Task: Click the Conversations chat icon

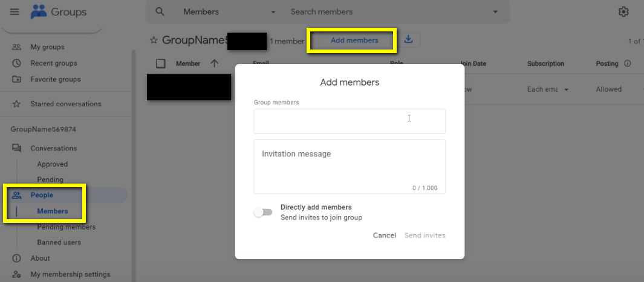Action: coord(16,148)
